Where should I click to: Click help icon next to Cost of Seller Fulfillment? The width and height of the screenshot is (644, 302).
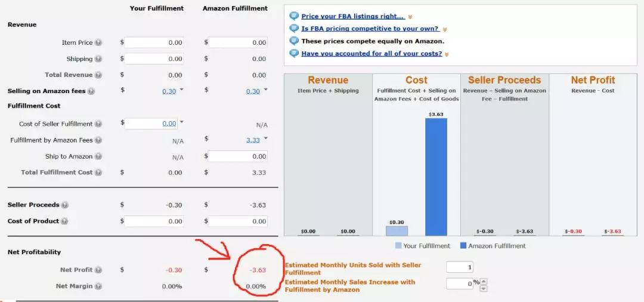click(x=98, y=124)
